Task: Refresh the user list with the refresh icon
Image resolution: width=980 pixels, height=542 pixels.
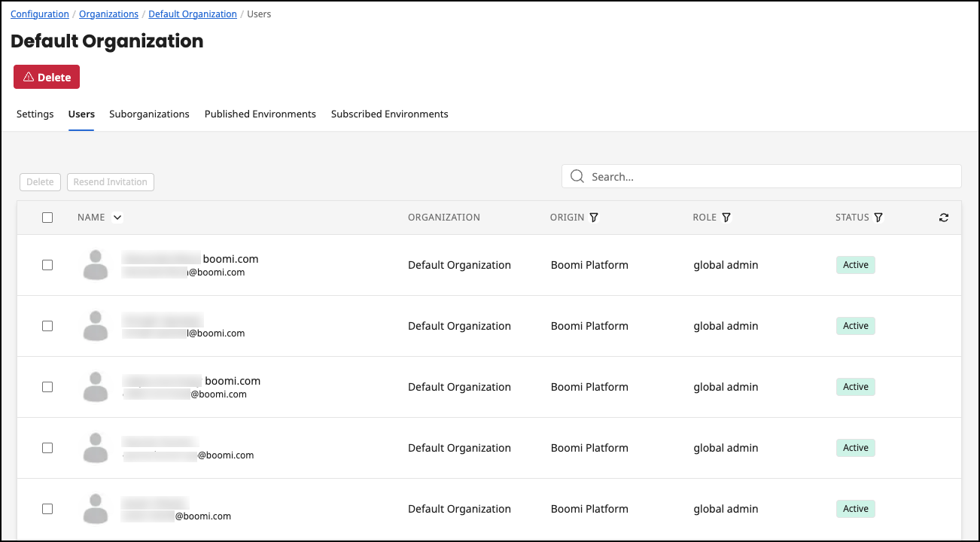Action: click(x=944, y=217)
